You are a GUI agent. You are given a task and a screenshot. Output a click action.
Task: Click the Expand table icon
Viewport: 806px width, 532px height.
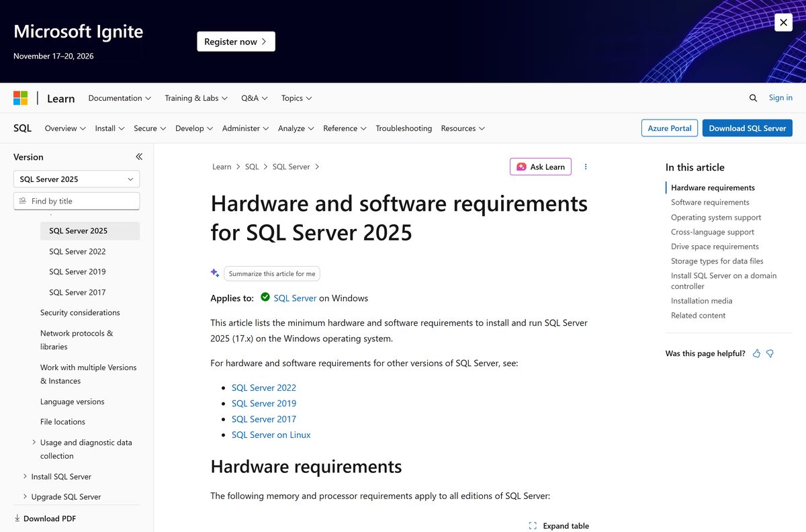coord(533,526)
